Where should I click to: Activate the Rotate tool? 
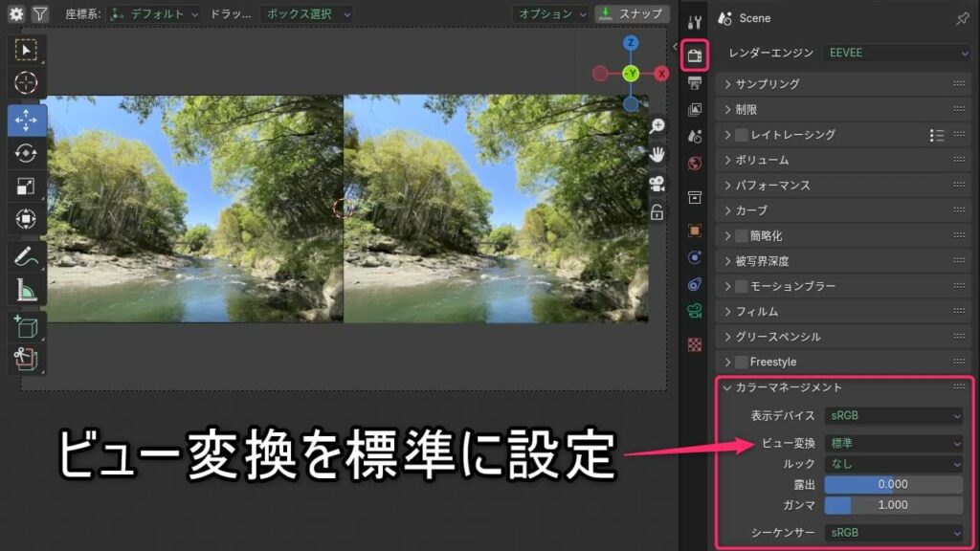click(x=26, y=153)
